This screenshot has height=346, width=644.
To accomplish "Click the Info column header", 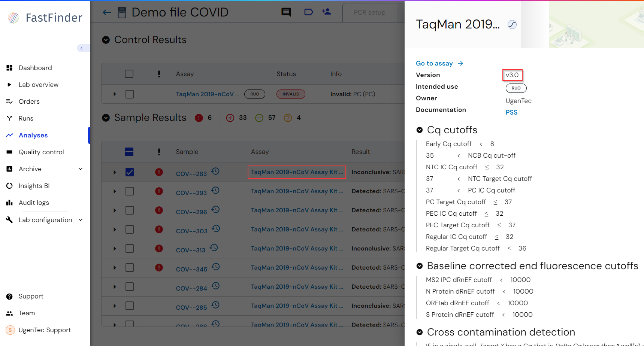I will [x=336, y=74].
